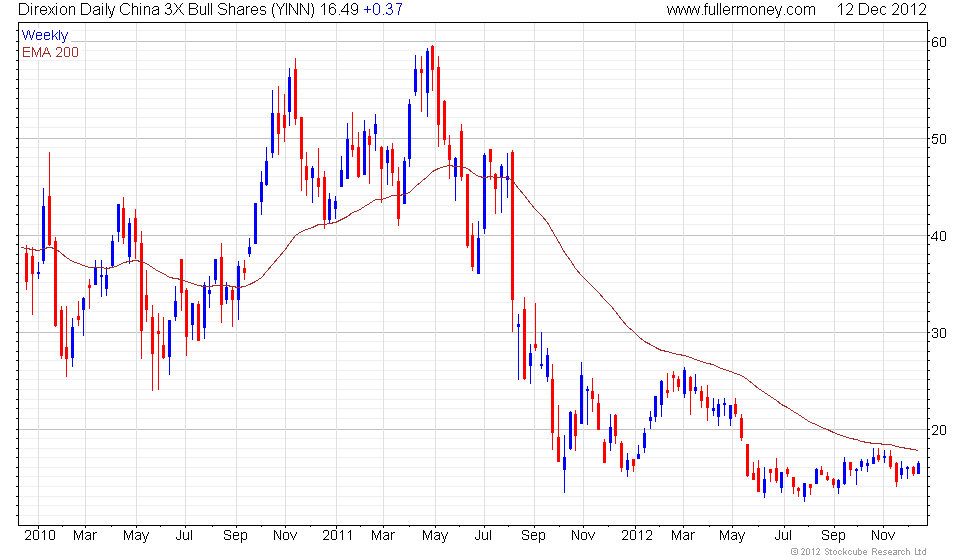980x560 pixels.
Task: Click the y-axis label '50'
Action: pos(939,139)
